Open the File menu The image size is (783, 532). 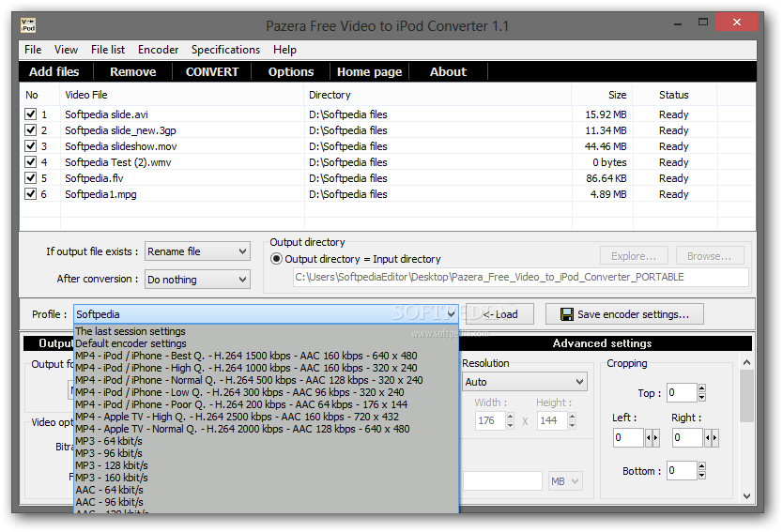coord(33,50)
